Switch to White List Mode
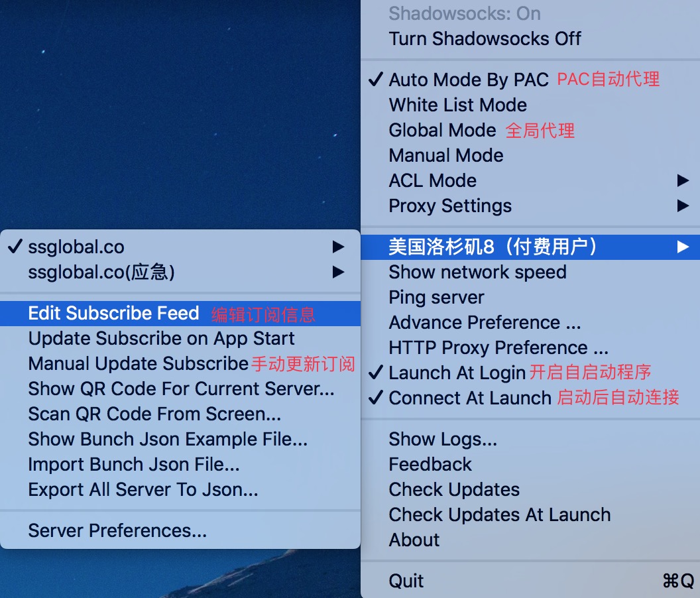Image resolution: width=700 pixels, height=598 pixels. coord(530,105)
